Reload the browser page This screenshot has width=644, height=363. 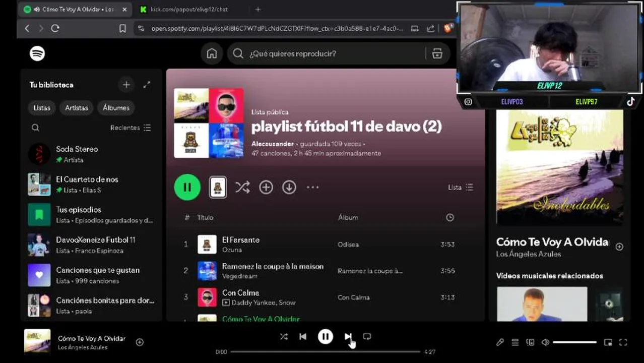coord(55,29)
